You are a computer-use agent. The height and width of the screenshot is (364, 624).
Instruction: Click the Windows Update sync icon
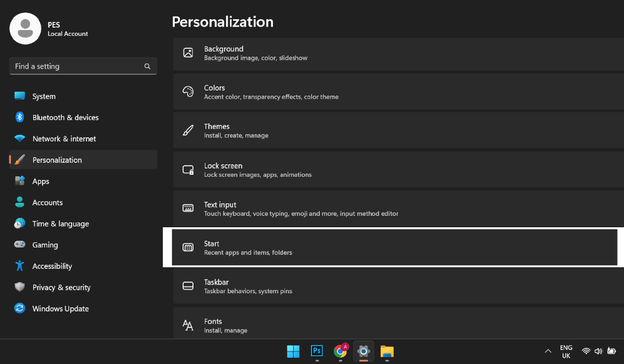pos(20,308)
